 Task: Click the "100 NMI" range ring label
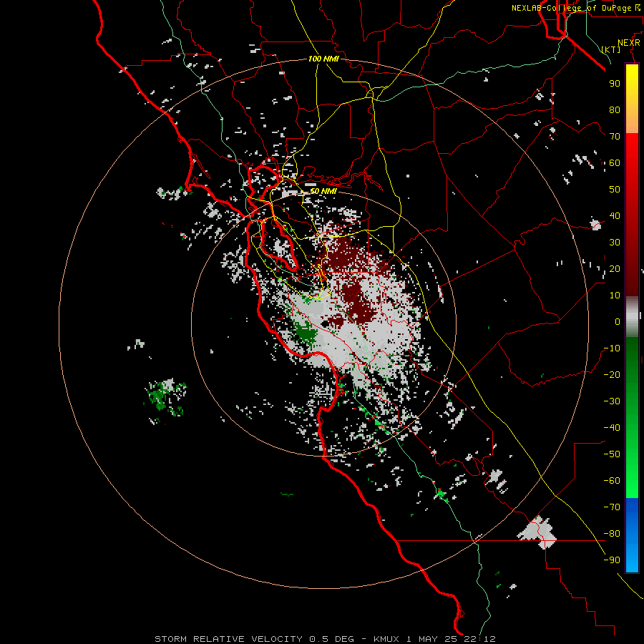tap(323, 59)
